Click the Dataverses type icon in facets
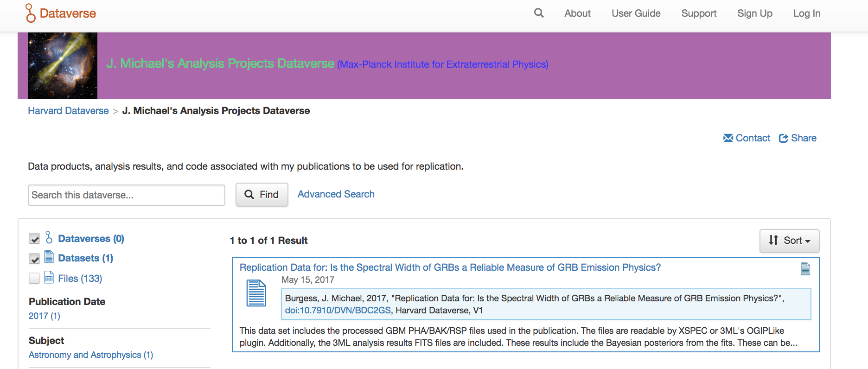 click(49, 238)
